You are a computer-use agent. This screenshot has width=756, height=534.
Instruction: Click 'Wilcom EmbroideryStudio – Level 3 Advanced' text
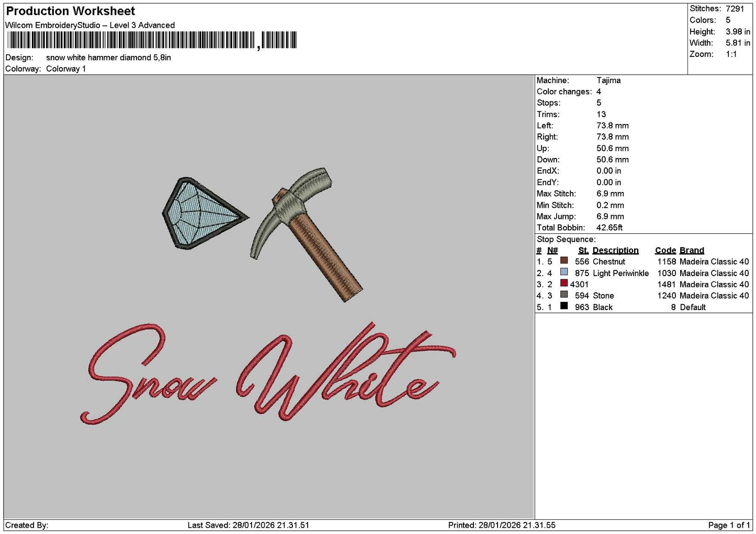(x=90, y=25)
